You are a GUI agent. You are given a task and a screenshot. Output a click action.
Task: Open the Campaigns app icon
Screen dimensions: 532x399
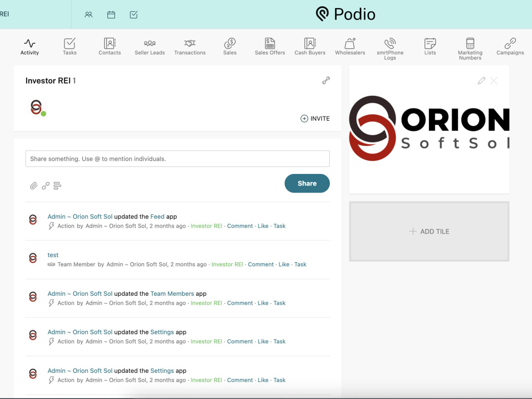[x=510, y=47]
